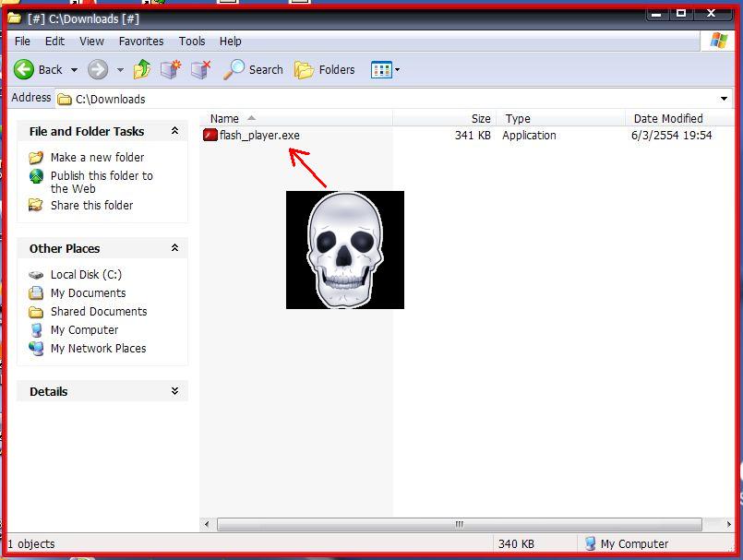743x560 pixels.
Task: Click the 341 KB size cell
Action: point(473,135)
